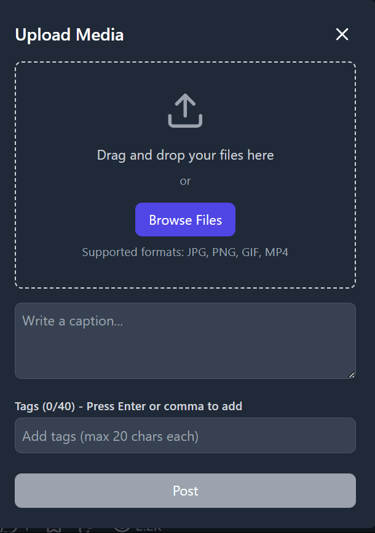Click the partially hidden bookmark icon below dialog

point(54,529)
